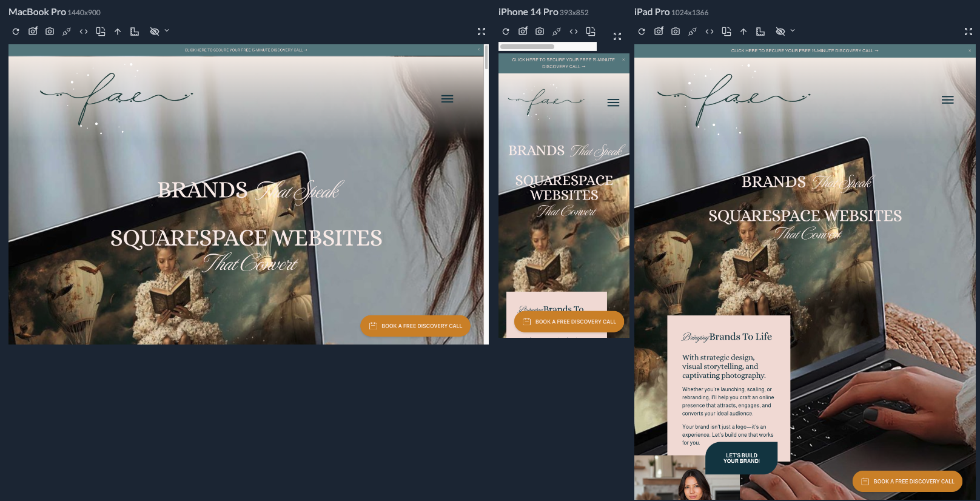The width and height of the screenshot is (980, 501).
Task: Refresh the MacBook Pro preview
Action: (x=16, y=32)
